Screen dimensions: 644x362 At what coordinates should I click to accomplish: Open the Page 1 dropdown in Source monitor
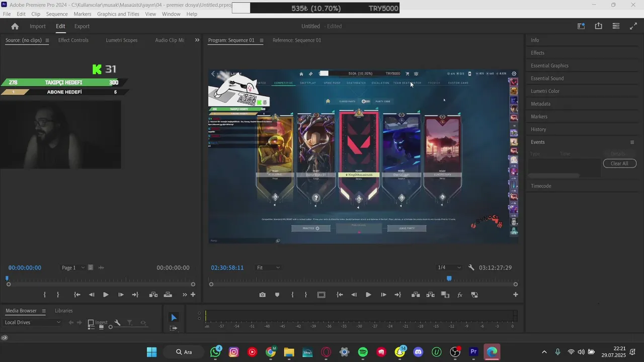pyautogui.click(x=73, y=267)
